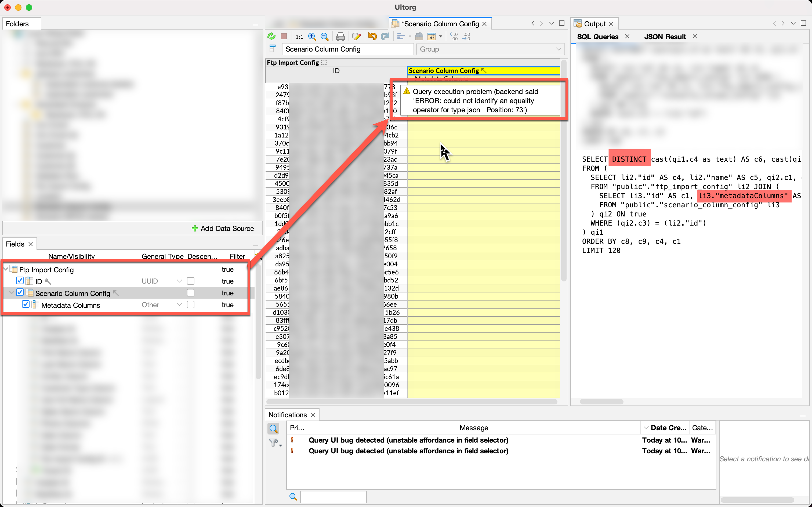
Task: Click the orange undo arrow
Action: 372,36
